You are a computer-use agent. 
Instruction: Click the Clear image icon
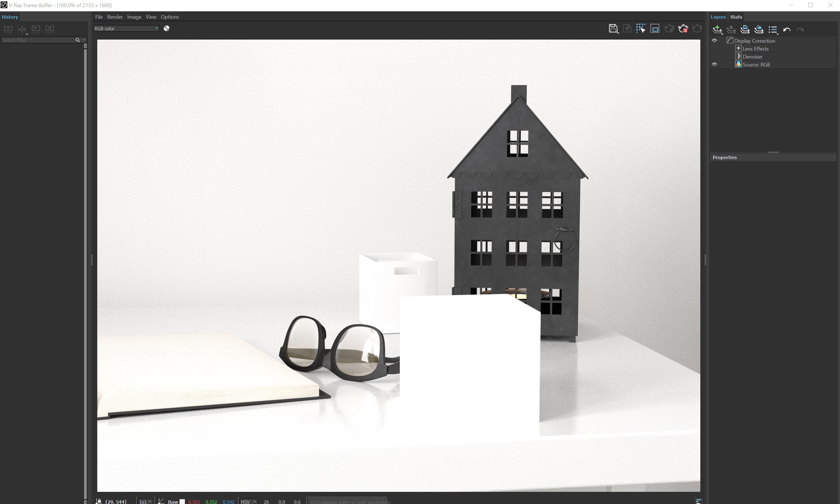tap(627, 29)
